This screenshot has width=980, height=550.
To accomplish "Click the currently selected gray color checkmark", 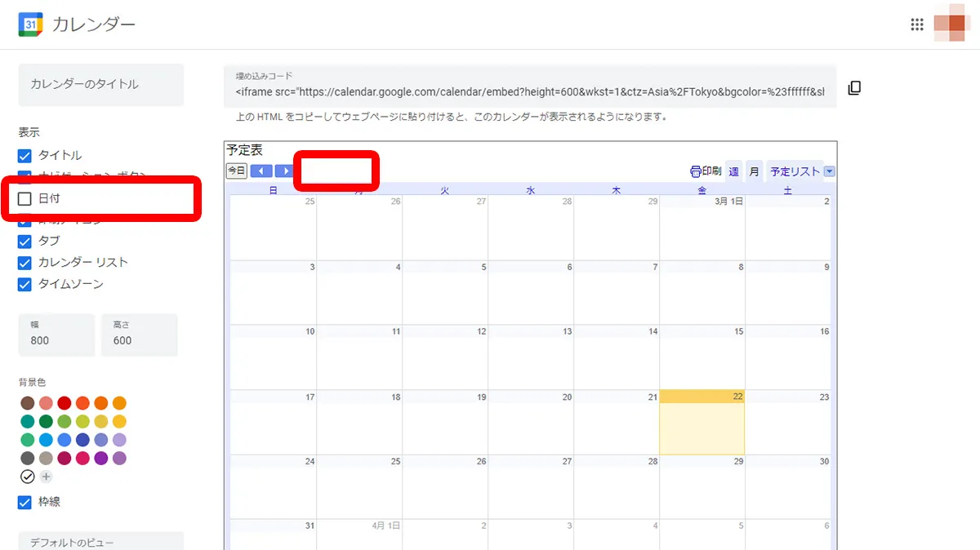I will 28,476.
